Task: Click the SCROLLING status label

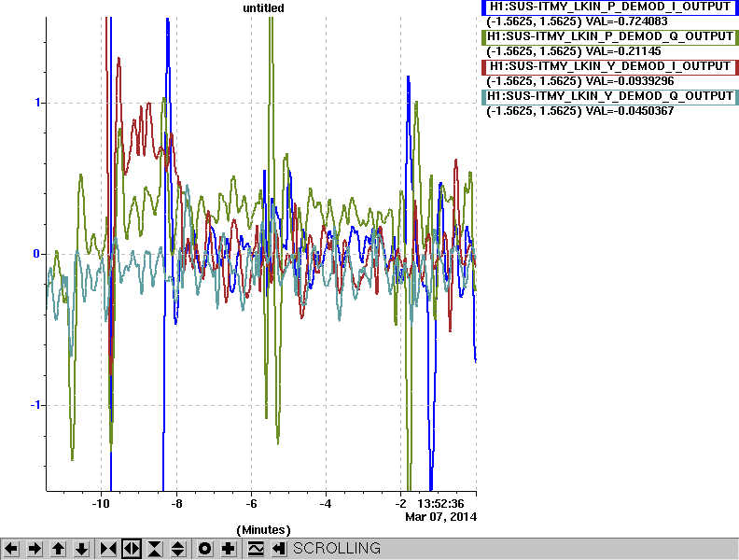Action: point(337,548)
